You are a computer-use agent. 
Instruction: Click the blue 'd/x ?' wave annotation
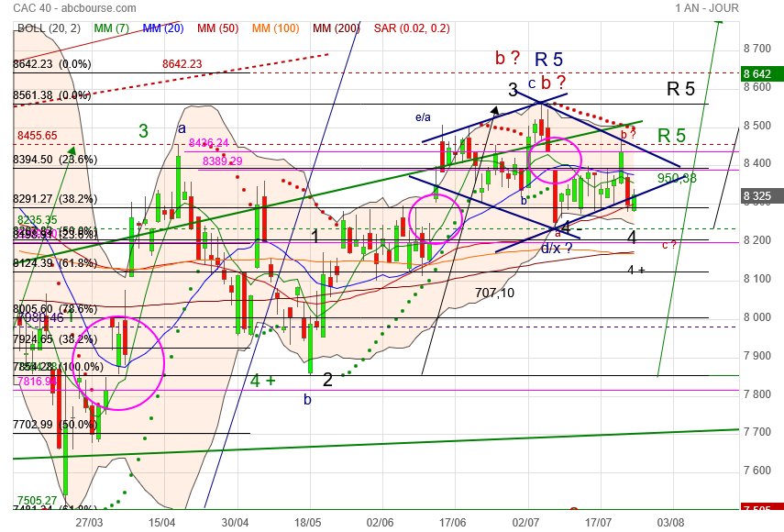point(557,248)
